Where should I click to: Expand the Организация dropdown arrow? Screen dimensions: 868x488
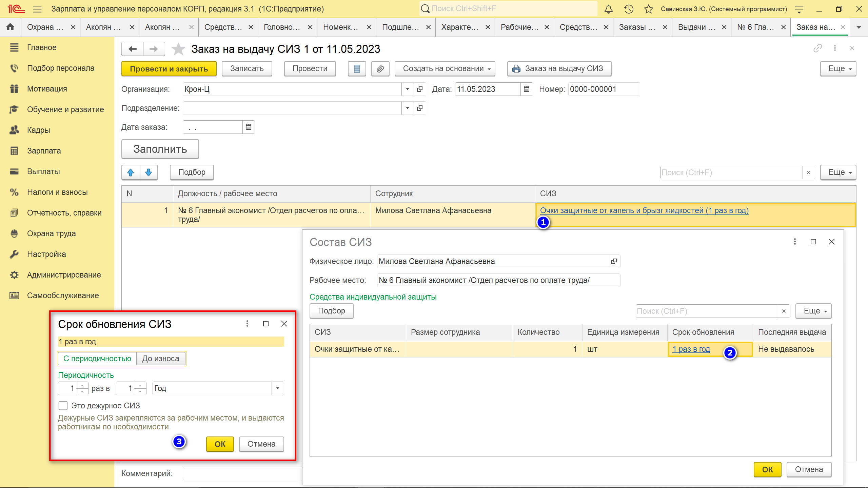[x=407, y=89]
